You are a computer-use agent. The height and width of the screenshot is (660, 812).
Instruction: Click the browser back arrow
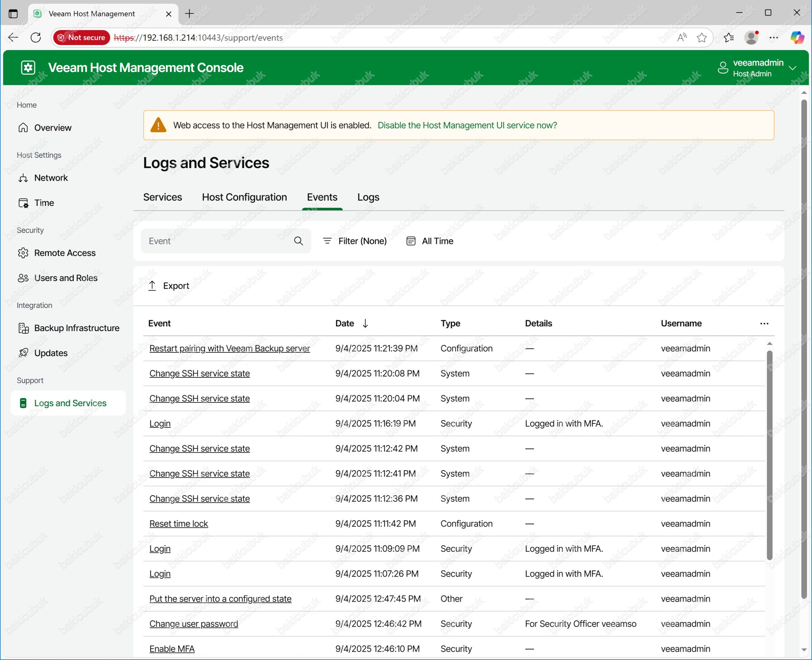[13, 37]
